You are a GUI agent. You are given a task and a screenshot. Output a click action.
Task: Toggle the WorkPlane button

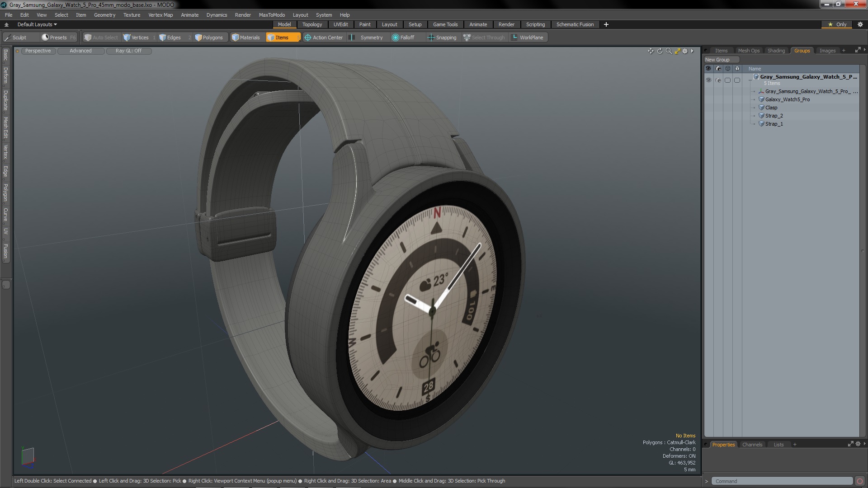[x=528, y=38]
